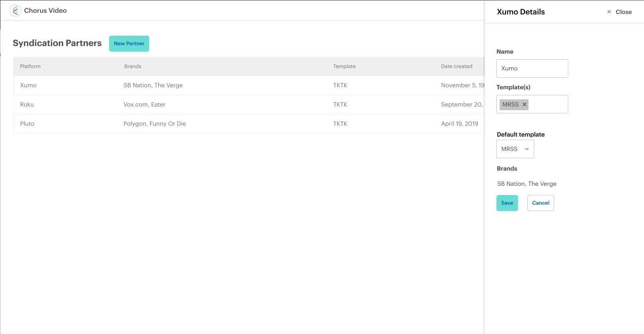Save the Xumo details
644x334 pixels.
(x=507, y=203)
